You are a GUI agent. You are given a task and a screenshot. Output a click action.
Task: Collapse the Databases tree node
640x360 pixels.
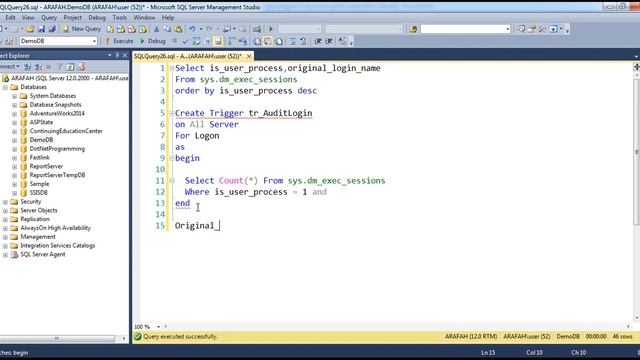(5, 87)
